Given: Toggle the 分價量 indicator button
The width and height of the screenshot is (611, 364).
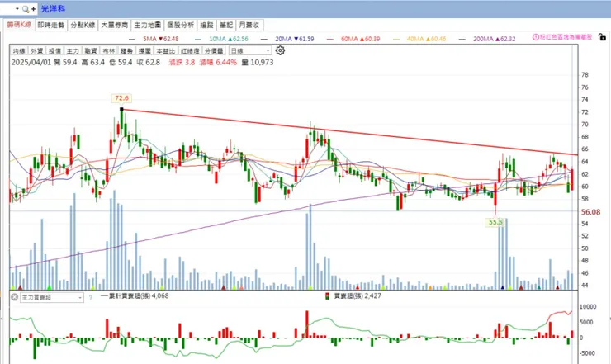Looking at the screenshot, I should (x=215, y=50).
